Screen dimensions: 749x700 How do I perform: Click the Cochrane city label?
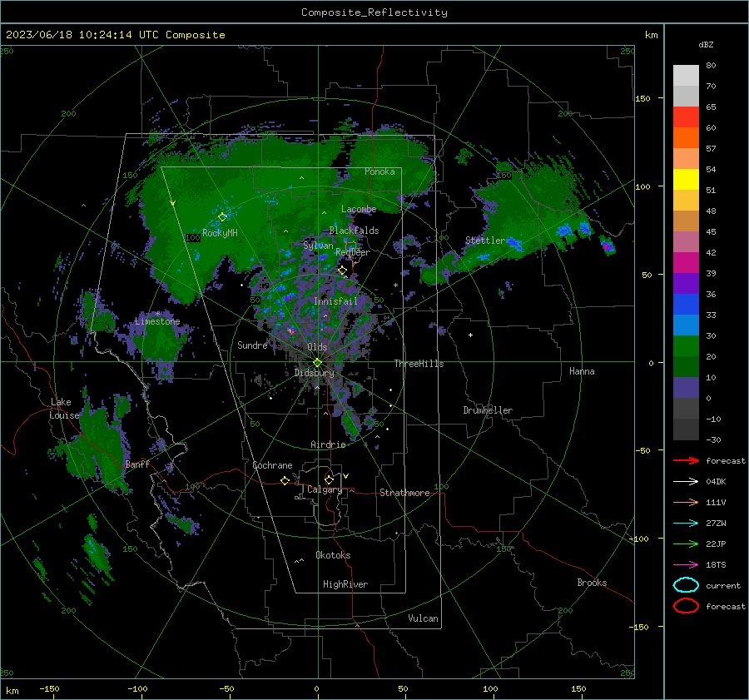(272, 465)
